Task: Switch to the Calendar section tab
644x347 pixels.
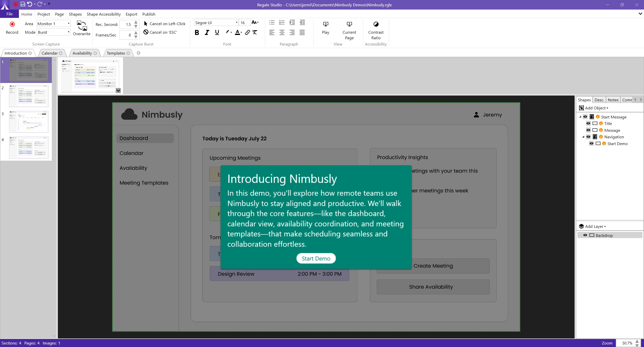Action: [x=50, y=53]
